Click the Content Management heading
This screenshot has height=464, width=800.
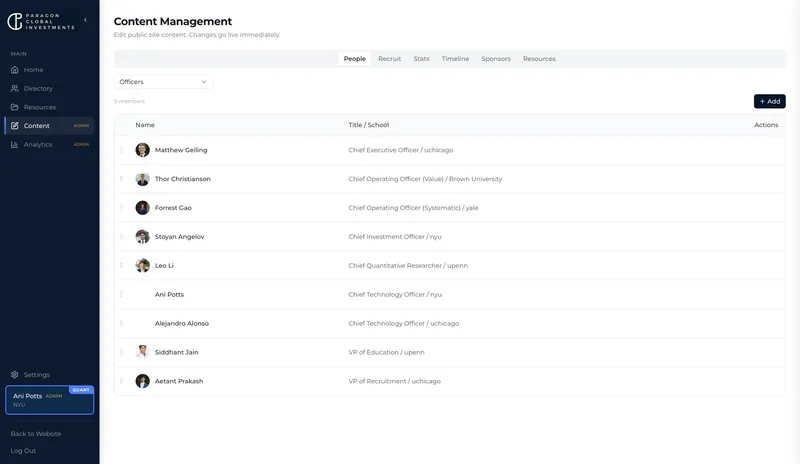click(172, 21)
